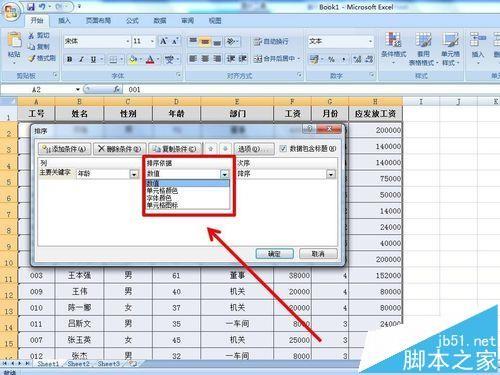Increase font size with large A icon
Screen dimensions: 500x375
point(163,41)
